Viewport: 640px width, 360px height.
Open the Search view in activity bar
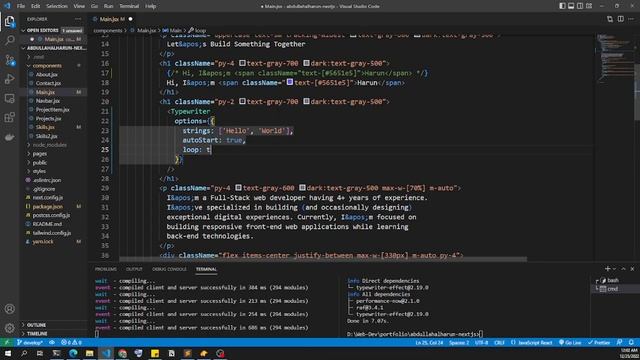coord(9,40)
